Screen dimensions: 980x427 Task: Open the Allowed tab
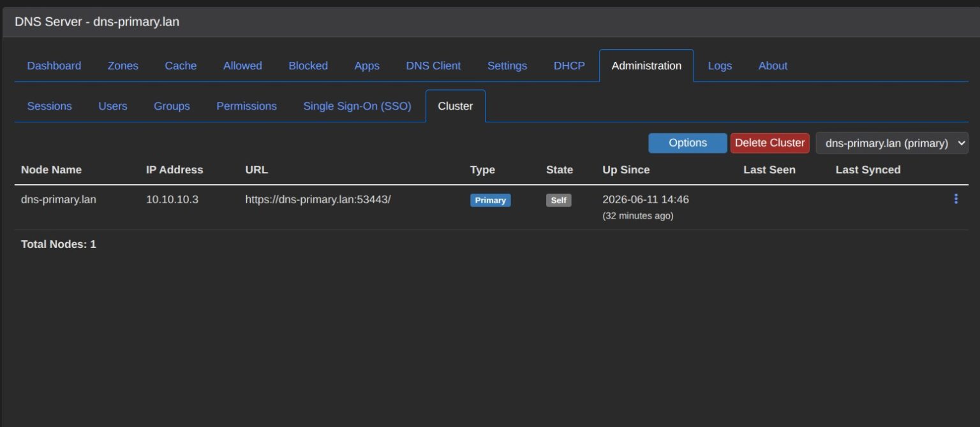pyautogui.click(x=242, y=66)
